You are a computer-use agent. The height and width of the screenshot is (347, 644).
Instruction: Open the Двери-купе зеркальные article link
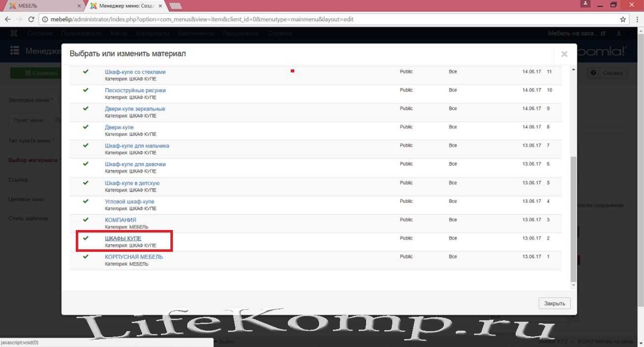[135, 109]
